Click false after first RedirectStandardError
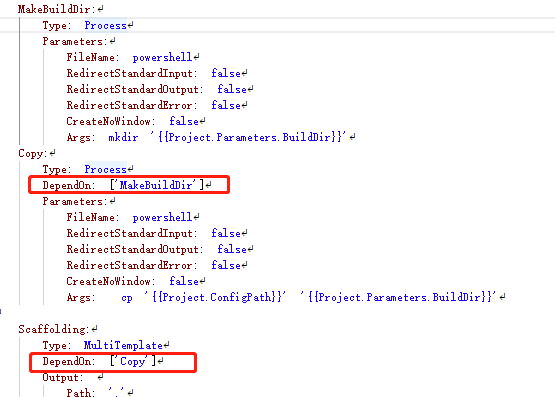 [226, 105]
